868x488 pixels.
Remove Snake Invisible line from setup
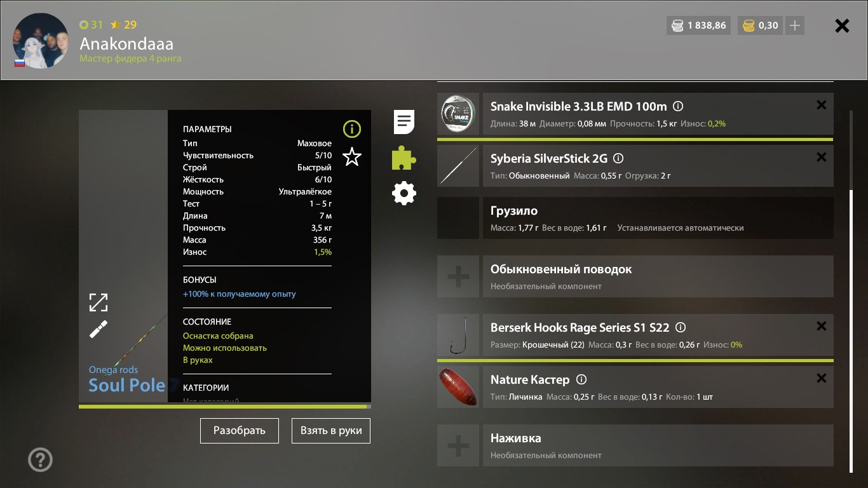coord(821,105)
